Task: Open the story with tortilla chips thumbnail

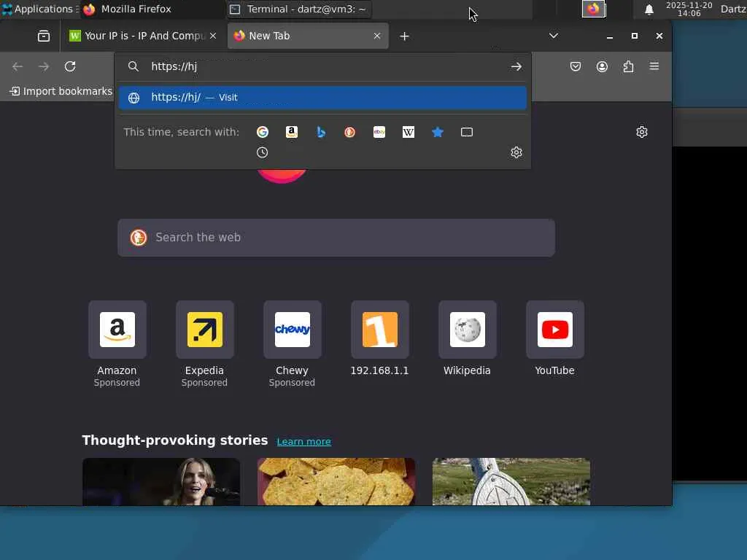Action: (336, 481)
